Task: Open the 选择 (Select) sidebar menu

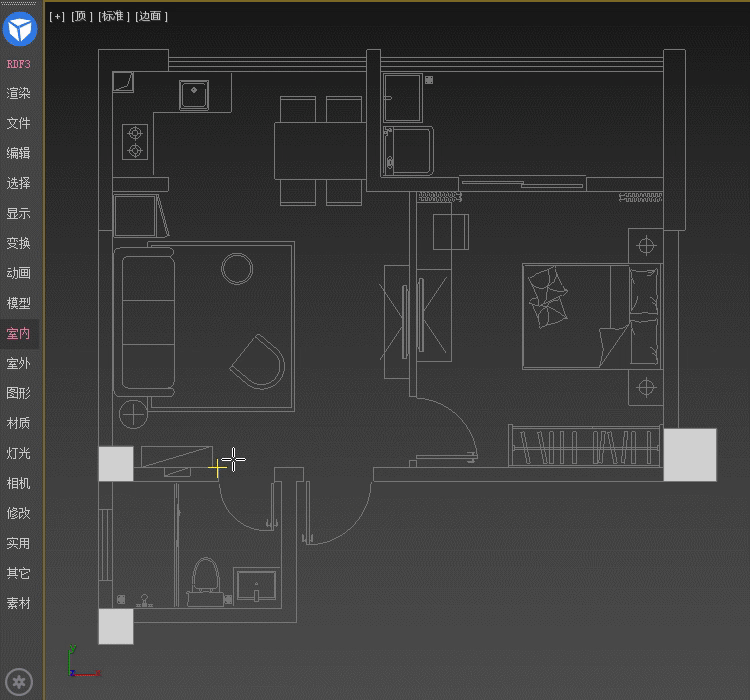Action: point(19,183)
